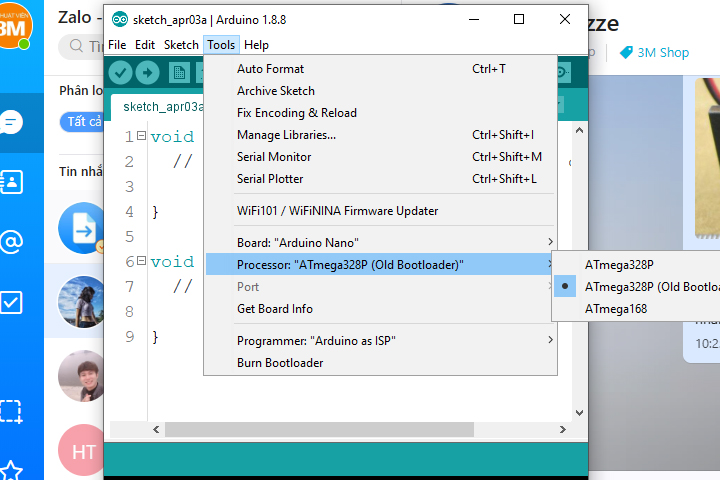720x480 pixels.
Task: Minimize the Arduino window
Action: click(x=474, y=19)
